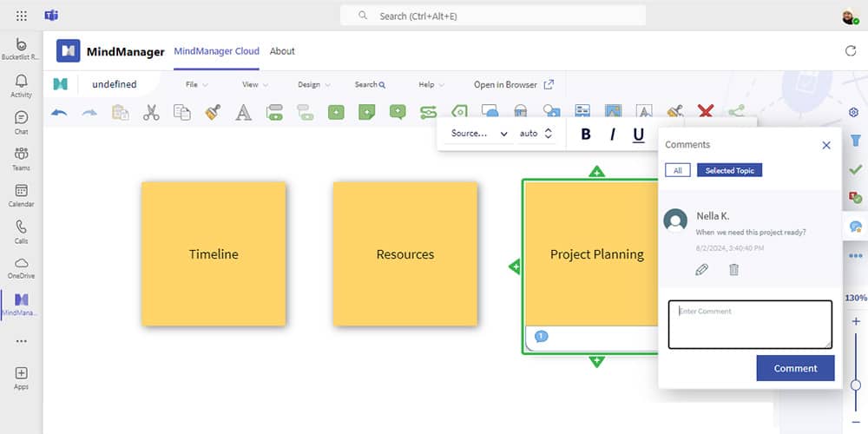Image resolution: width=868 pixels, height=434 pixels.
Task: Show only Selected Topic comments
Action: tap(729, 170)
